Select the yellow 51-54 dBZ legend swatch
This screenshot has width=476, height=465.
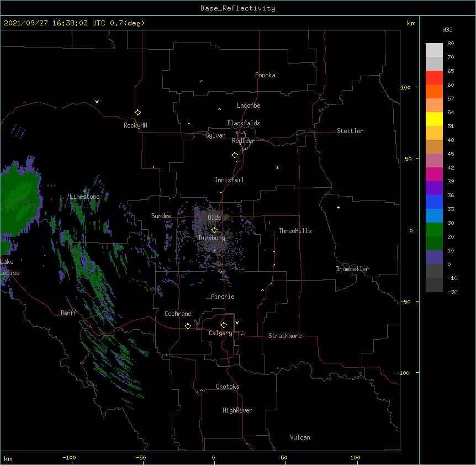pos(434,119)
